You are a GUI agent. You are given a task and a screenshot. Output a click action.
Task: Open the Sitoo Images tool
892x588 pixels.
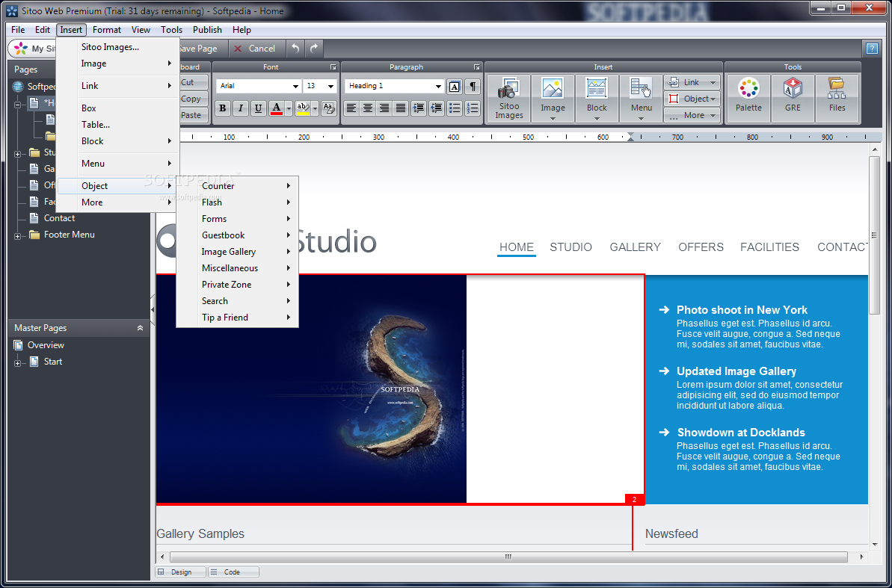508,99
